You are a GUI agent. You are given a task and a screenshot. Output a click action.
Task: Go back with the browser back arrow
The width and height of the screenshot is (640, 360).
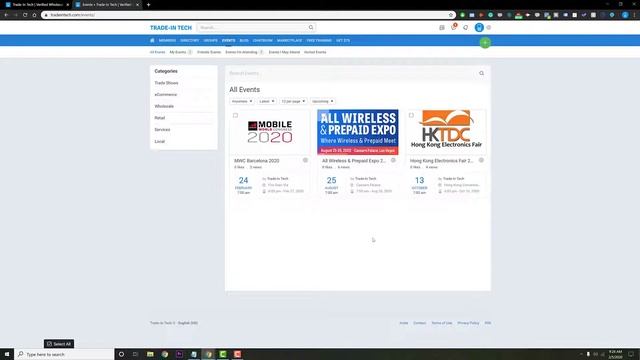pos(7,15)
